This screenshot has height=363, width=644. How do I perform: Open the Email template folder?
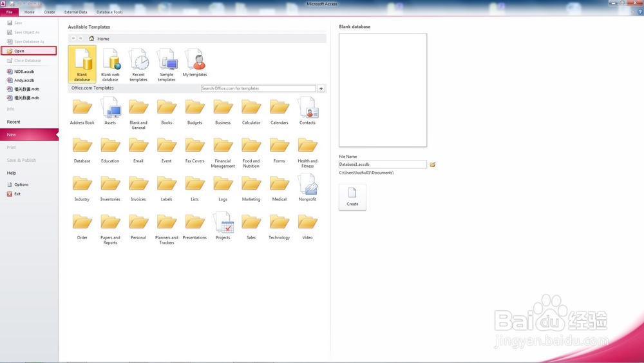pyautogui.click(x=138, y=150)
